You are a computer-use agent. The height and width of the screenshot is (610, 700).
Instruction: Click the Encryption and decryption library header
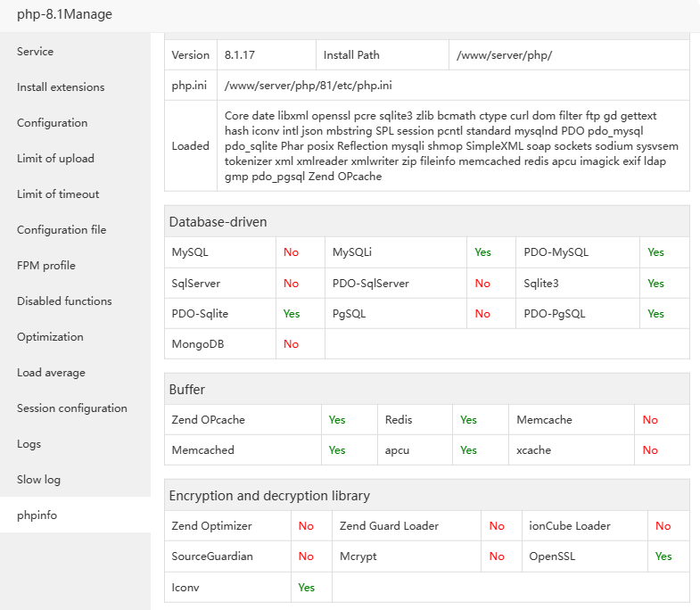point(269,496)
